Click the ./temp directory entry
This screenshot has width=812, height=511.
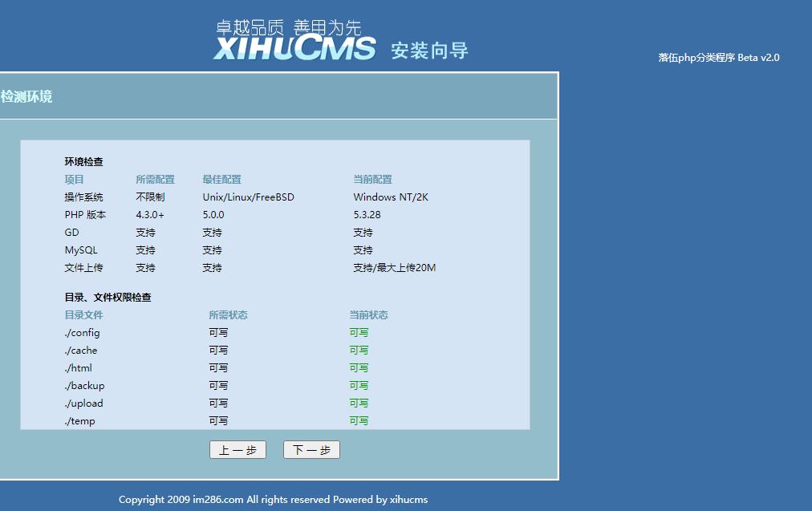pyautogui.click(x=79, y=421)
